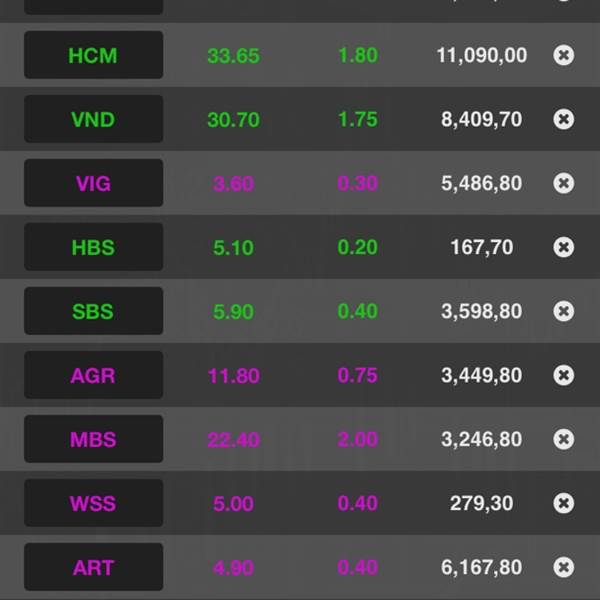This screenshot has width=600, height=600.
Task: Open the WSS symbol button
Action: [93, 503]
